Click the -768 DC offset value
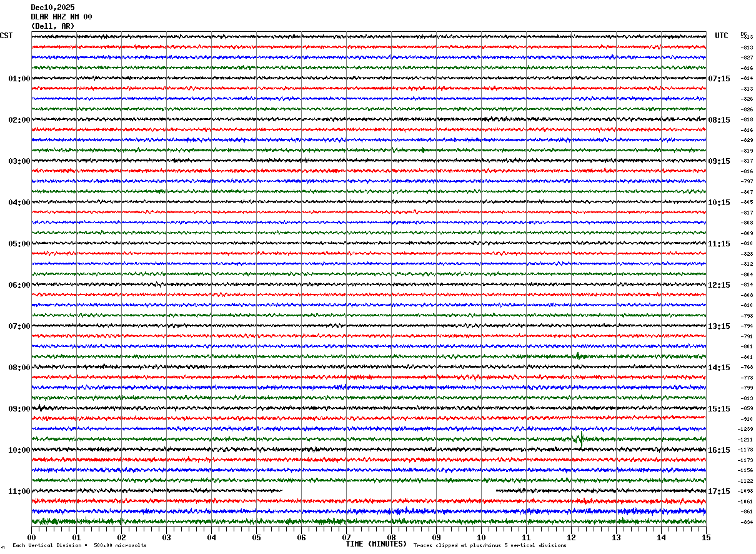The image size is (756, 554). 747,367
